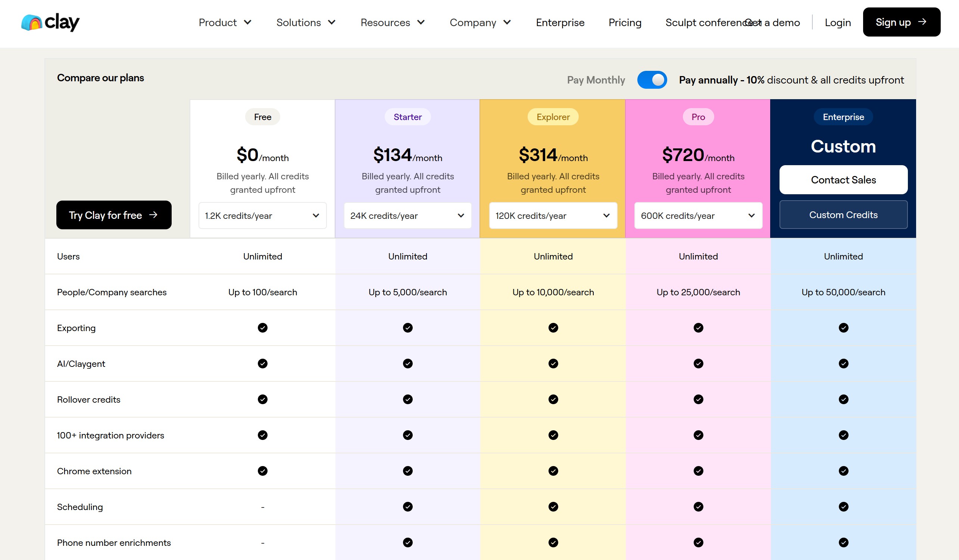Click the Explorer plan badge

point(553,117)
